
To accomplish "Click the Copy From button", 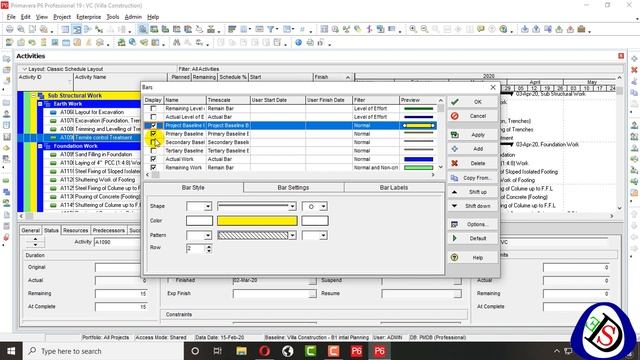I will 473,178.
